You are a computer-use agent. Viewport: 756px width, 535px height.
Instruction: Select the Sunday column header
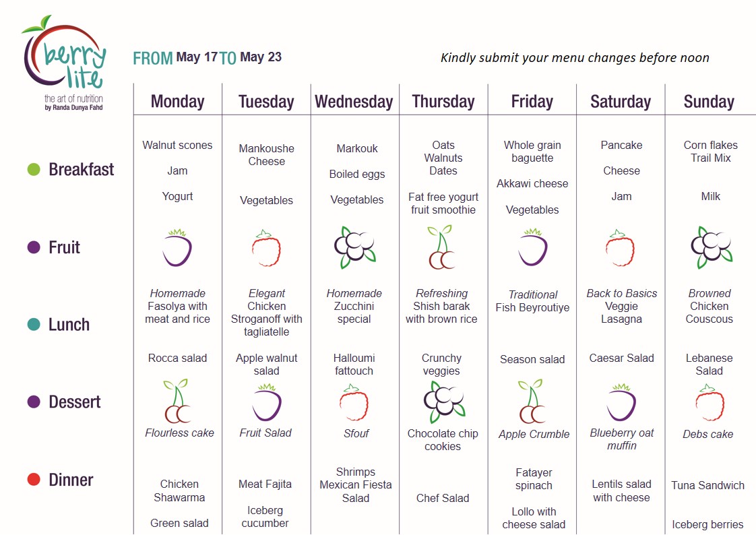pos(709,102)
